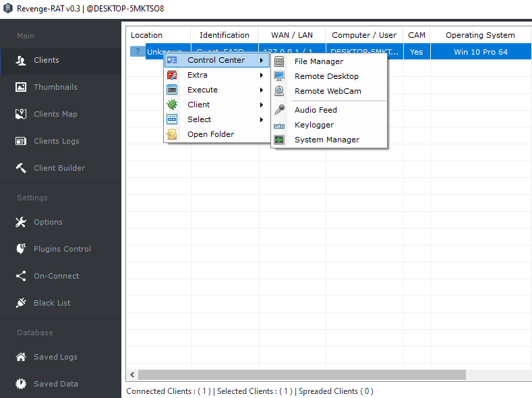This screenshot has width=532, height=398.
Task: Open Black List in the sidebar
Action: click(61, 303)
